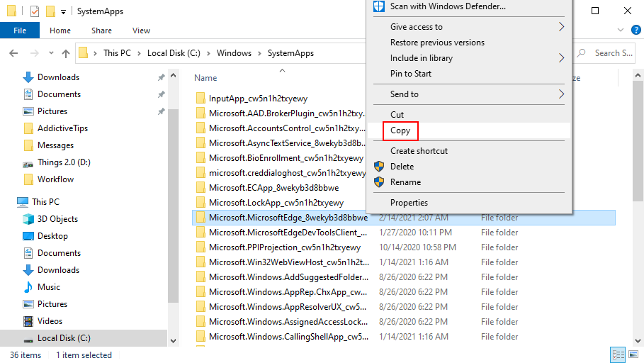Open Videos in navigation pane
The width and height of the screenshot is (644, 363).
click(x=50, y=321)
